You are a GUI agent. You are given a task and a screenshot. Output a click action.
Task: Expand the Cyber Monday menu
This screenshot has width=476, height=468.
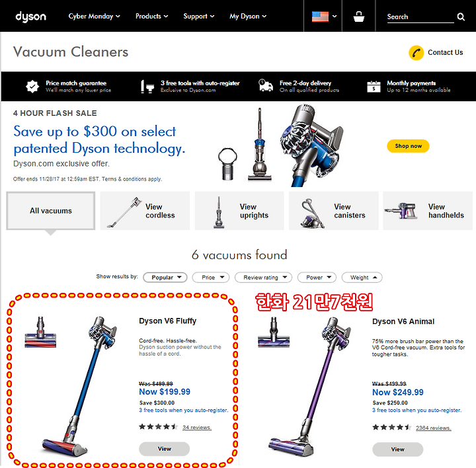click(x=94, y=17)
